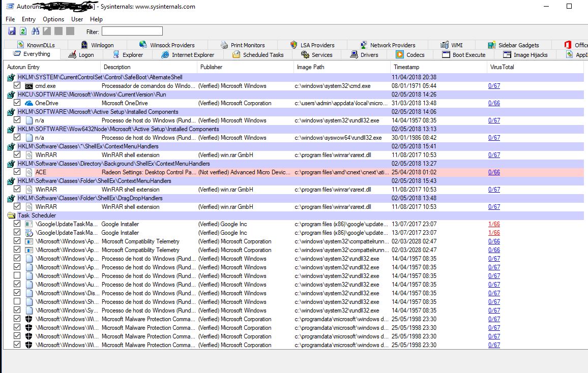The image size is (588, 373).
Task: Click the Autoruns app icon in title bar
Action: (x=10, y=7)
